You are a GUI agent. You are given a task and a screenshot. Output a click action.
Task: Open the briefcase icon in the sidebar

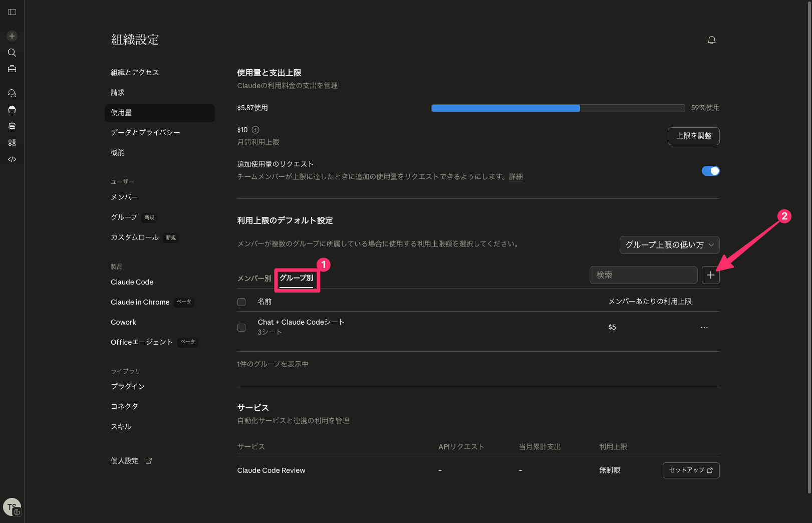(12, 69)
